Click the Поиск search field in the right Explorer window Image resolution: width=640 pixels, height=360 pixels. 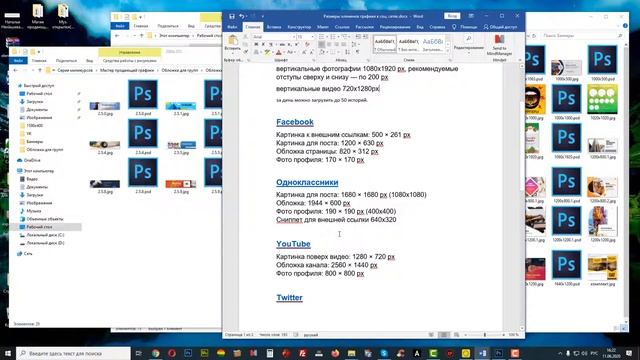583,36
